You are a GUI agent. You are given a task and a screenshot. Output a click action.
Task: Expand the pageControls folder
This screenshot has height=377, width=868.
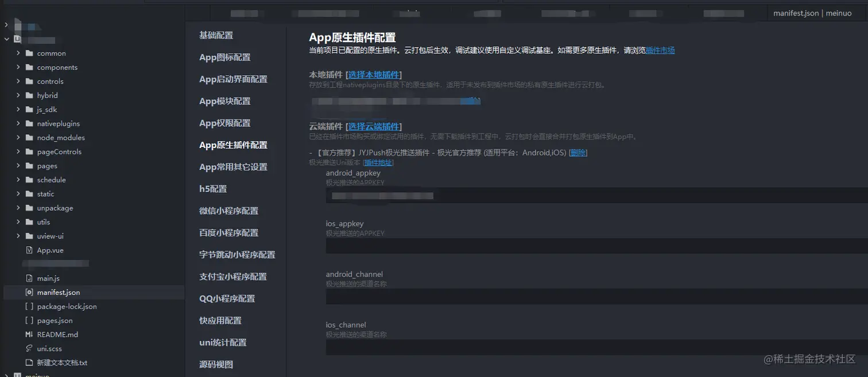[x=18, y=151]
